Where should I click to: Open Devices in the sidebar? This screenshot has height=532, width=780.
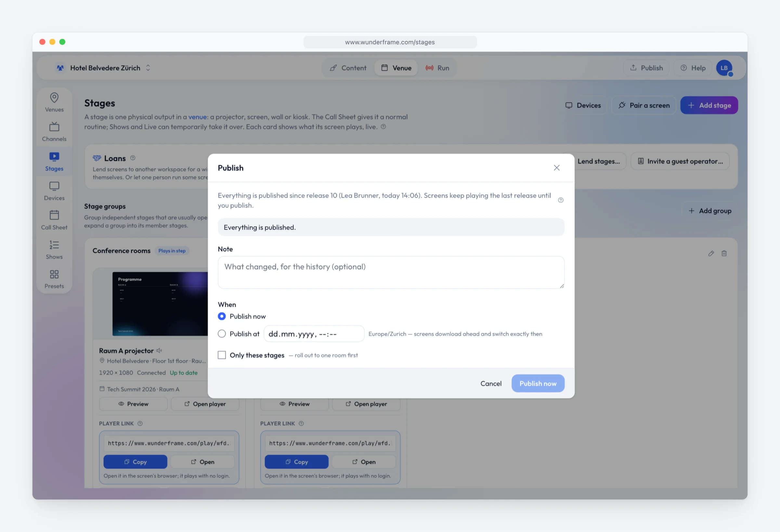(54, 191)
